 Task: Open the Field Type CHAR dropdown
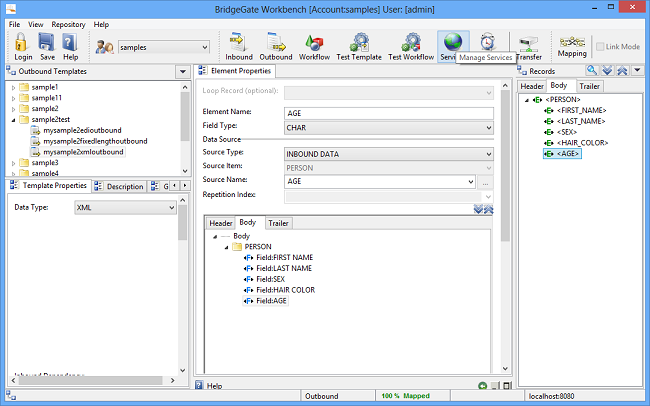pos(489,128)
